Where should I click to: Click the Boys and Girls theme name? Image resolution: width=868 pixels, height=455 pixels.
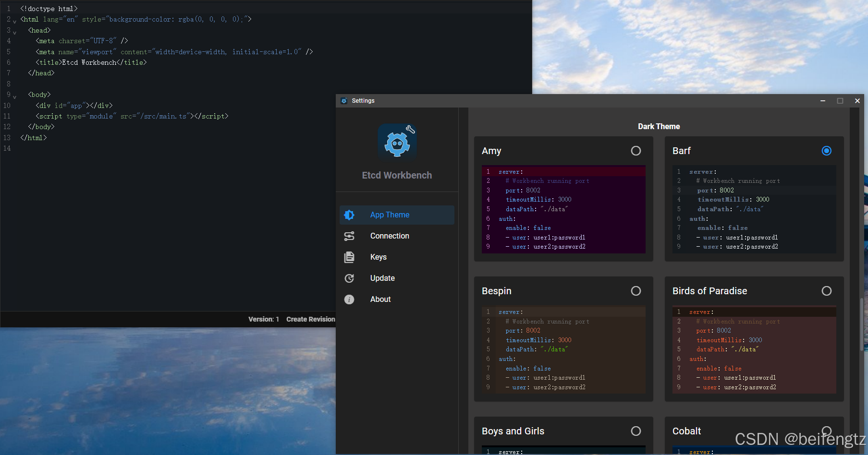click(x=513, y=431)
